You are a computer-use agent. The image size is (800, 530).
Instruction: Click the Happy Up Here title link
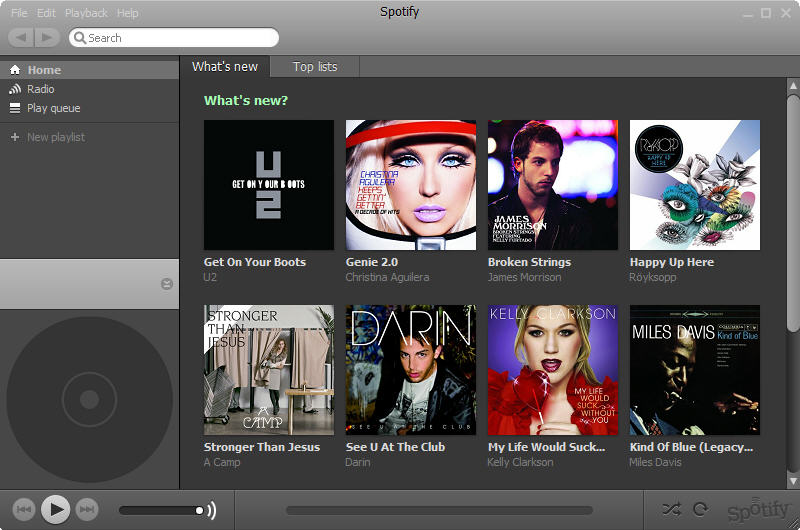pyautogui.click(x=671, y=262)
